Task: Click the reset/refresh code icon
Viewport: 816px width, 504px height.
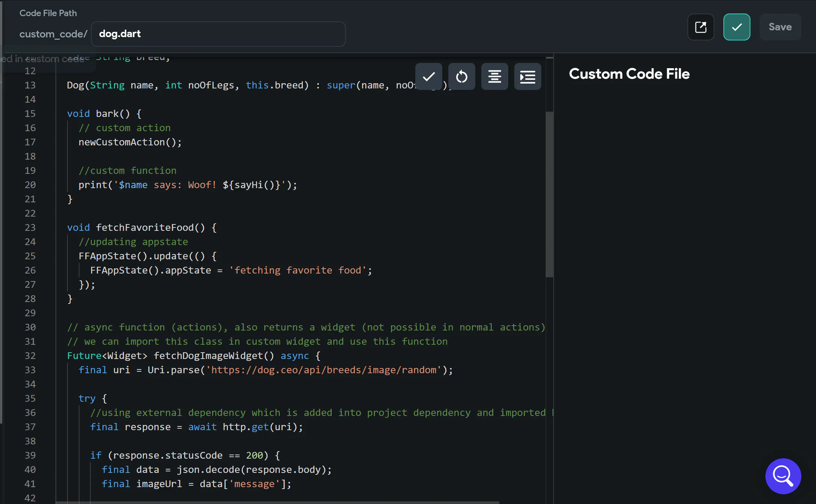Action: tap(461, 77)
